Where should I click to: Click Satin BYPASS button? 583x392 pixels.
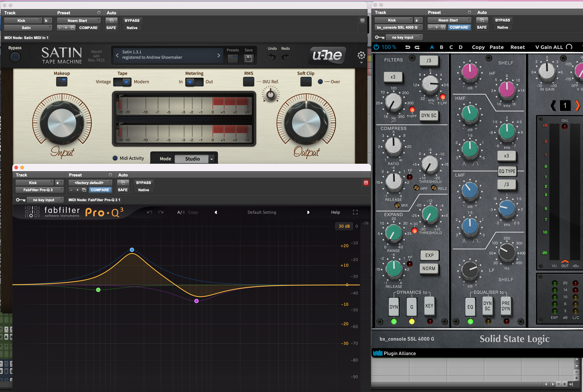pyautogui.click(x=132, y=21)
